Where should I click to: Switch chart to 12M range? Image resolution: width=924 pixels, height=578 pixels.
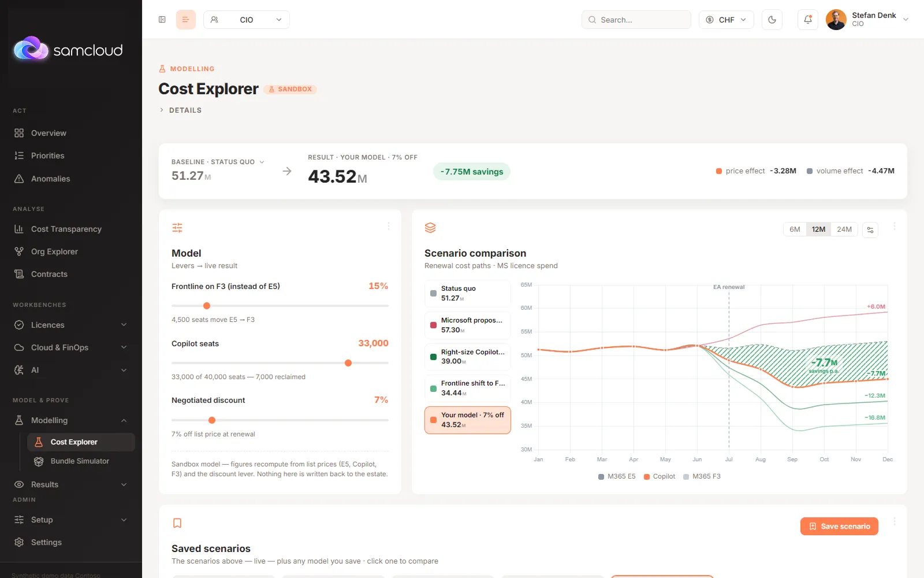pos(818,229)
